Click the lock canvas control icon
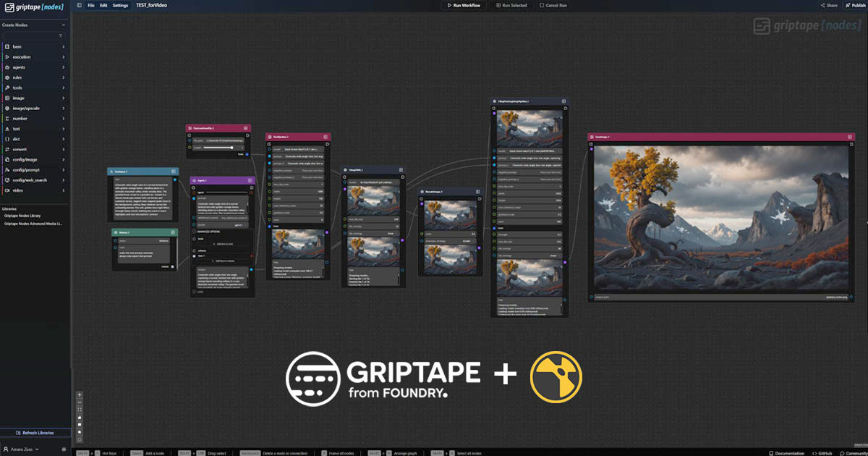This screenshot has height=456, width=868. tap(80, 418)
